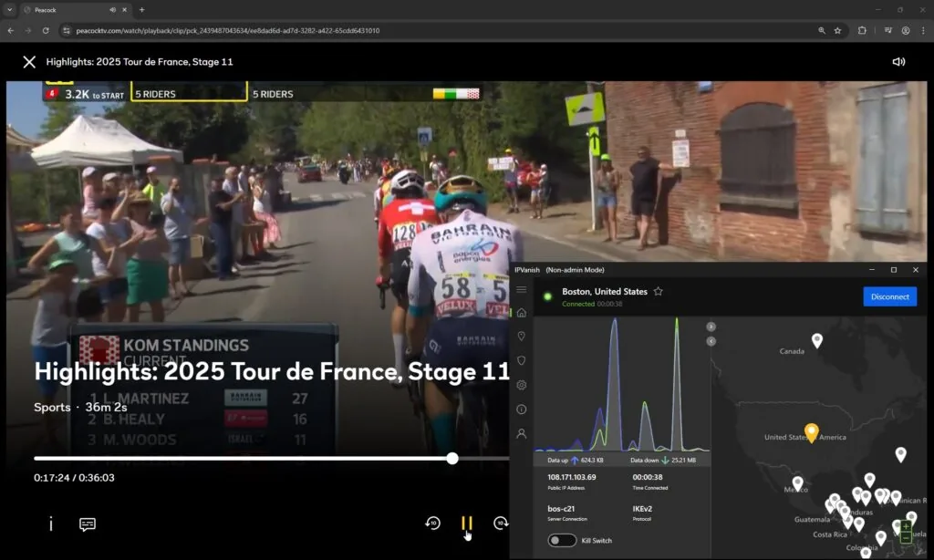Open the browser zoom indicator

point(822,30)
